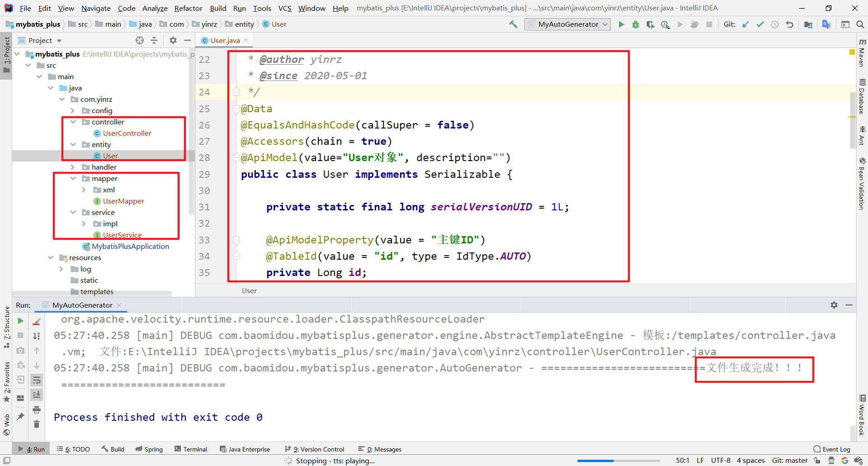Collapse the controller folder
The height and width of the screenshot is (466, 868).
(73, 122)
